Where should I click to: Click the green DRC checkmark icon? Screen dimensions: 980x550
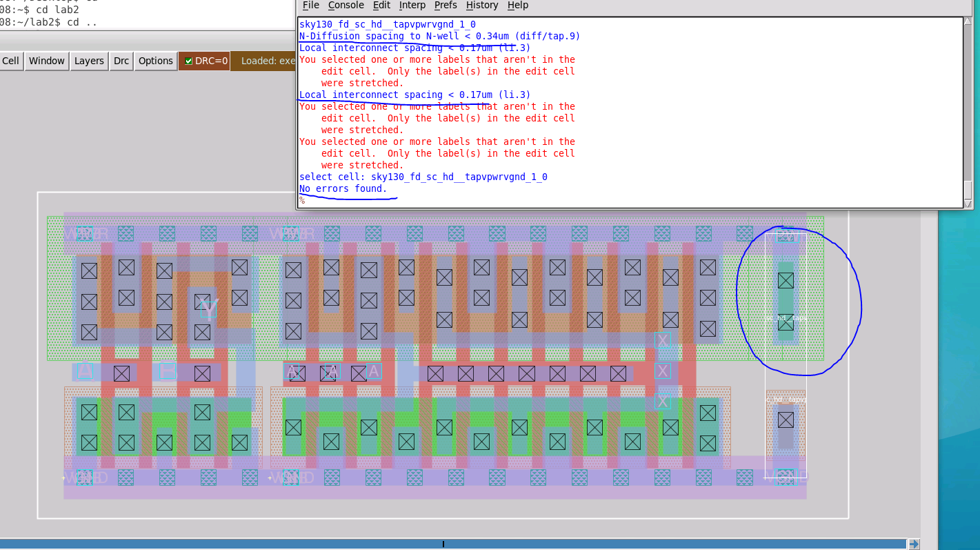point(188,61)
